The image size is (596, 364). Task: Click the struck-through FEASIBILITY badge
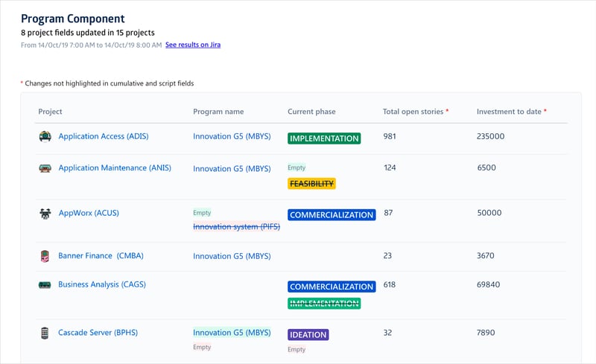pyautogui.click(x=311, y=184)
